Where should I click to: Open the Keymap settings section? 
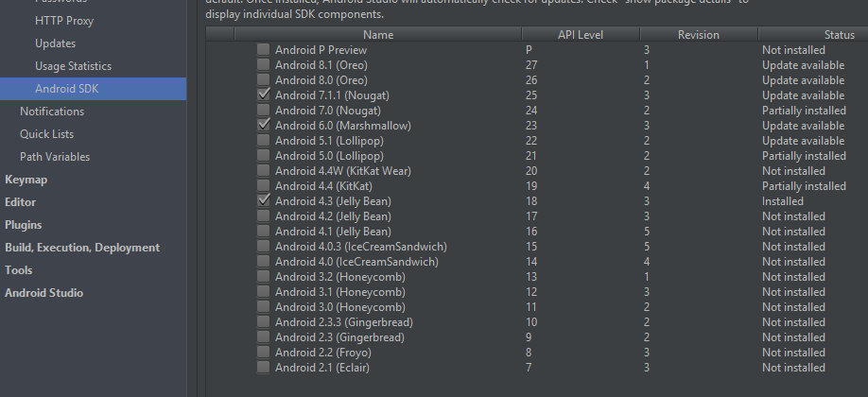coord(26,180)
